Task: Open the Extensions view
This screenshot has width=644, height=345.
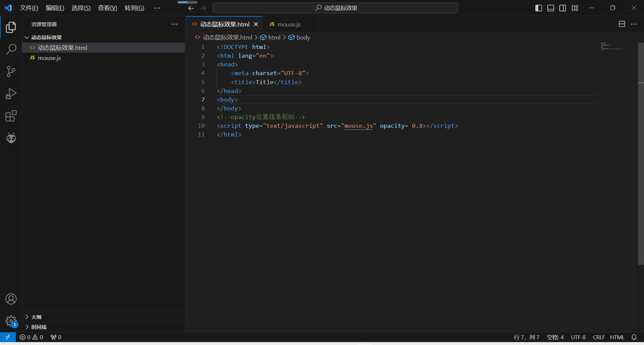Action: pyautogui.click(x=11, y=116)
